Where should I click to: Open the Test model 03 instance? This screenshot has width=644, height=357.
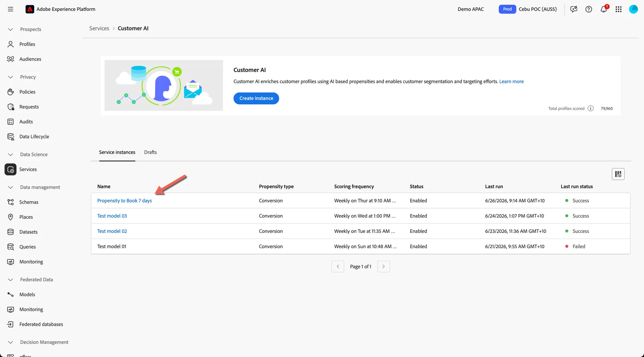(x=112, y=216)
